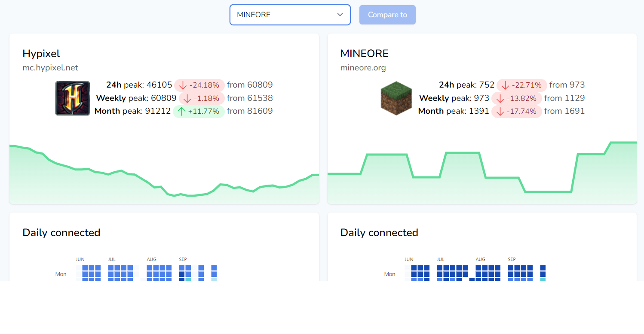Select Hypixel Weekly peak value 60809
This screenshot has width=644, height=334.
164,98
